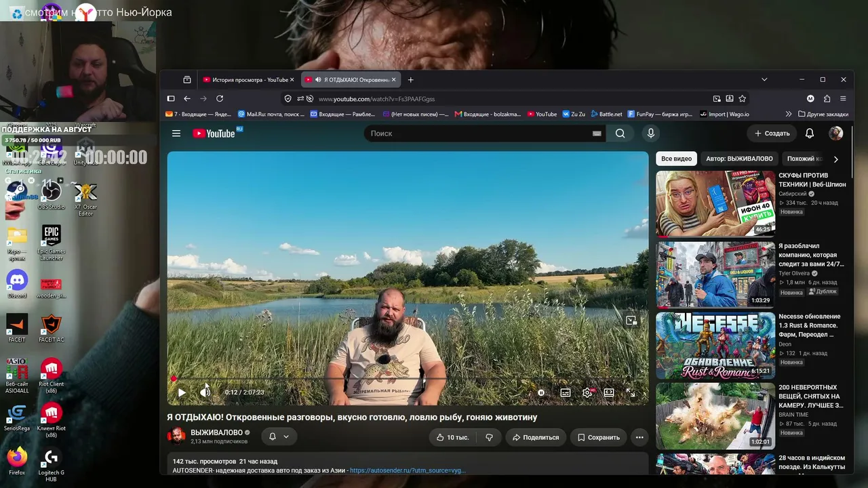Open the autosender.ru description link
The height and width of the screenshot is (488, 868).
[408, 470]
